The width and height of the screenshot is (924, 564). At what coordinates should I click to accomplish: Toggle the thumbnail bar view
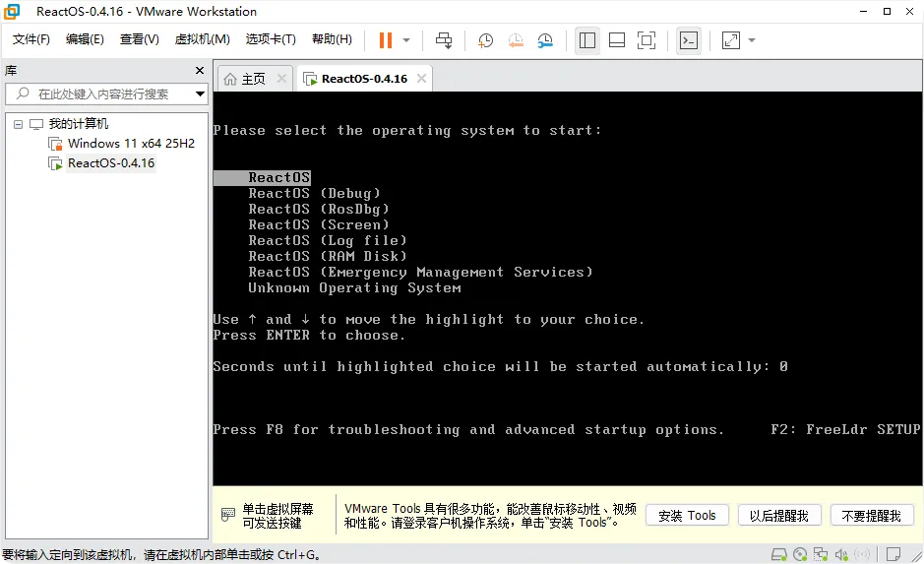pos(617,40)
